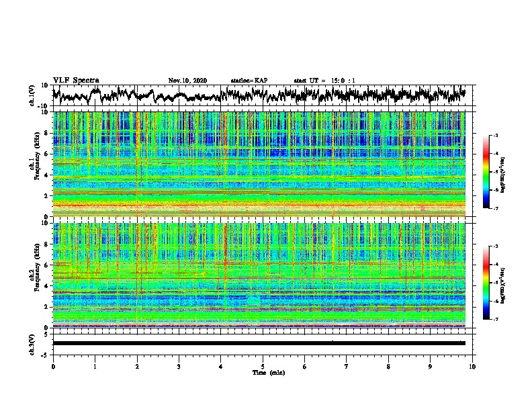Click the upper color scale bar for ch.1

(x=486, y=172)
